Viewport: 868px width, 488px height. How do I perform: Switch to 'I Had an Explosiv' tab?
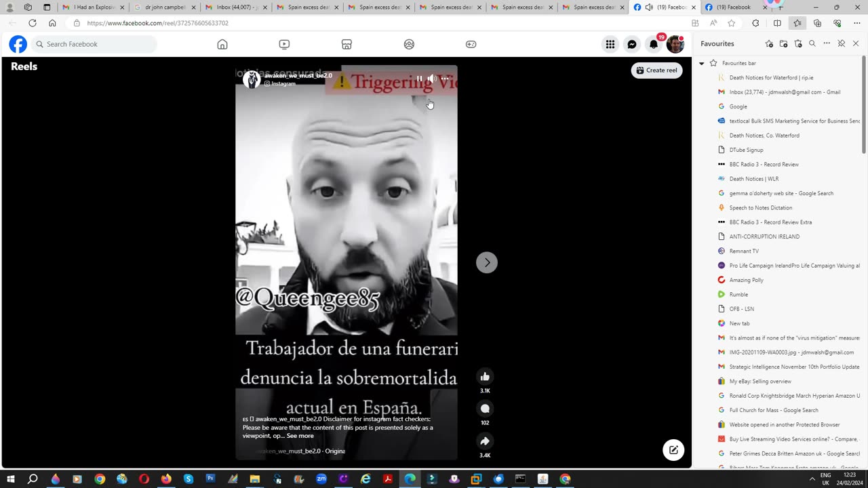click(94, 7)
